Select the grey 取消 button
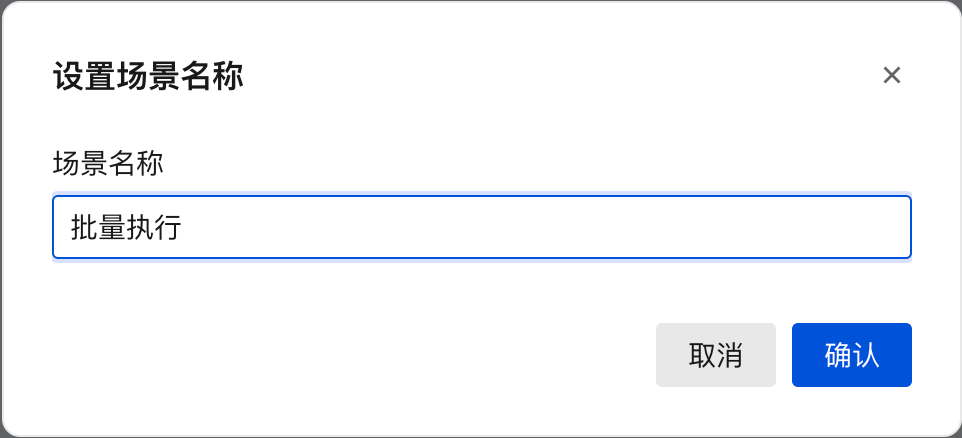Viewport: 962px width, 438px height. pos(715,355)
